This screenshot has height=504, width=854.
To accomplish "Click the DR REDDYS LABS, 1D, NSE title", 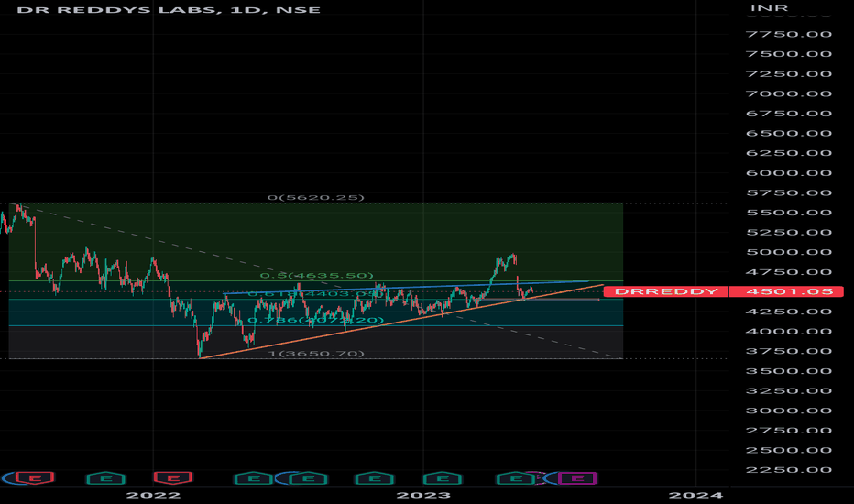I will pos(169,10).
